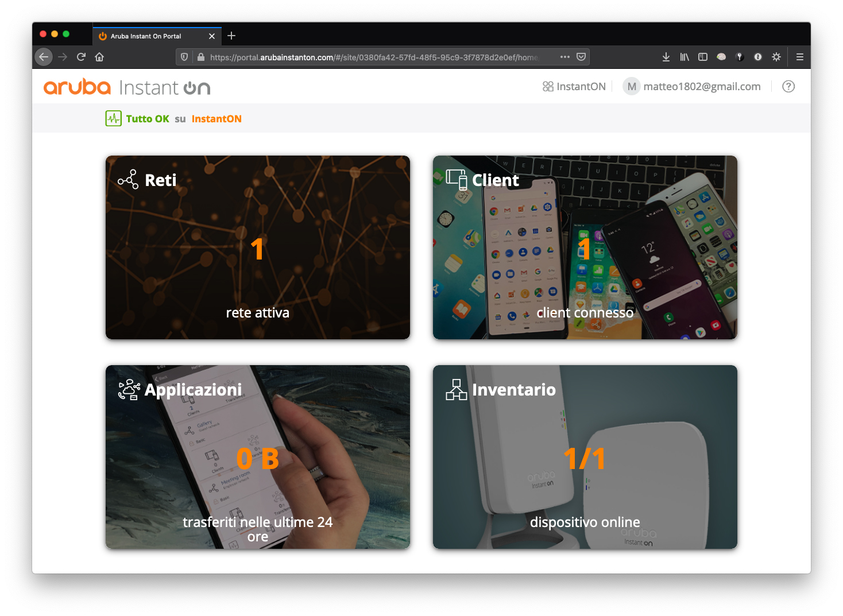Open account menu for matteo1802@gmail.com
Image resolution: width=843 pixels, height=616 pixels.
click(x=702, y=86)
